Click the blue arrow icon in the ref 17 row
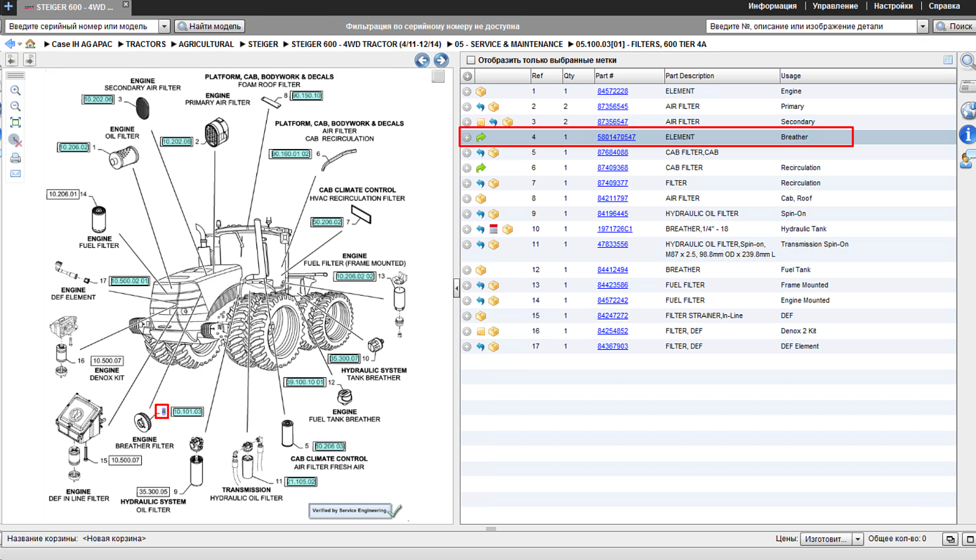This screenshot has height=560, width=976. 480,347
